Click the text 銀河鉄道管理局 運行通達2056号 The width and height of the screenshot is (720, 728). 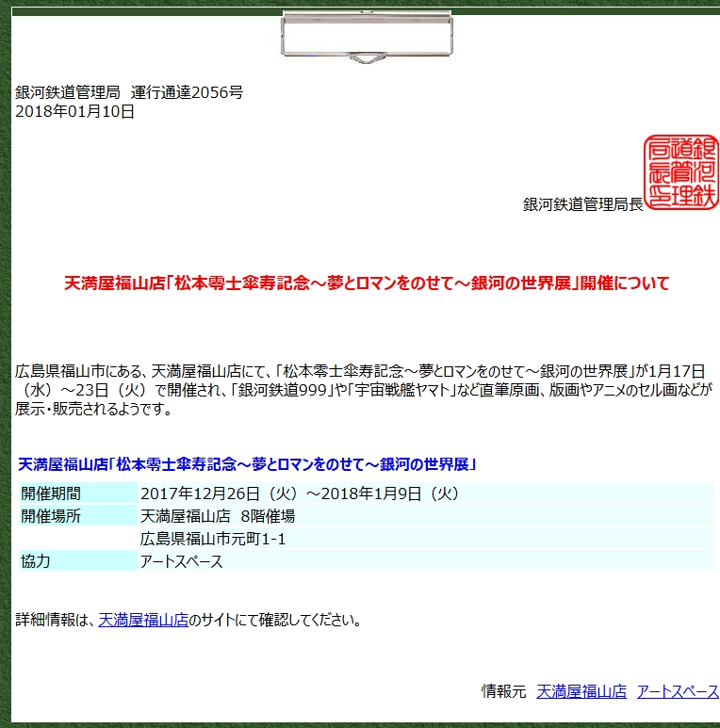click(x=129, y=92)
